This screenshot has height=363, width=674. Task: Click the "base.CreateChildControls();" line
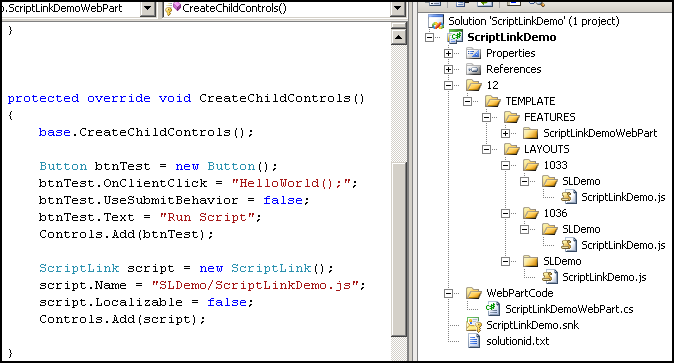(146, 132)
